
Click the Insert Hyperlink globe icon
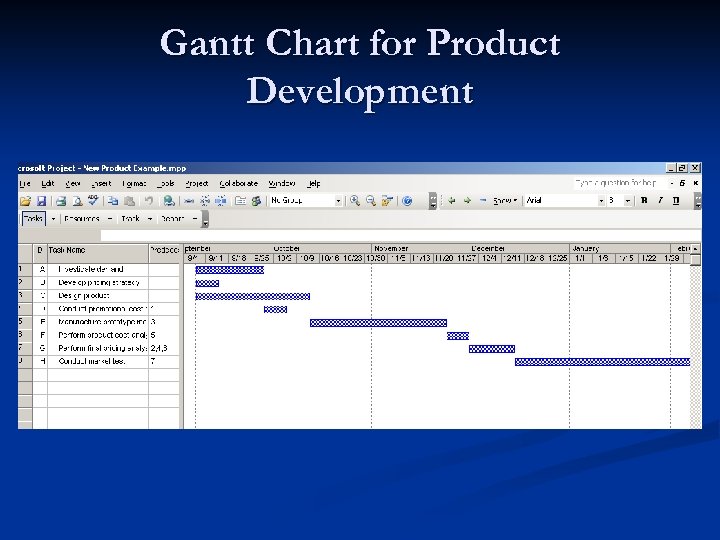pyautogui.click(x=169, y=201)
